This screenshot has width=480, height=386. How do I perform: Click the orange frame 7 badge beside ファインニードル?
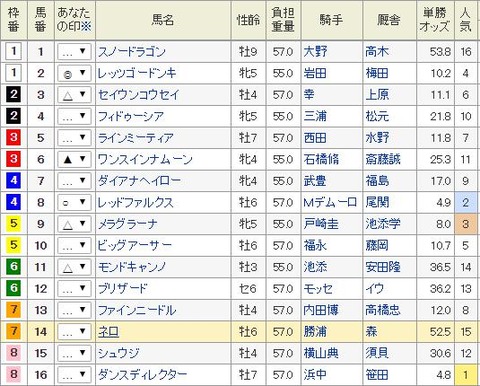pos(13,310)
